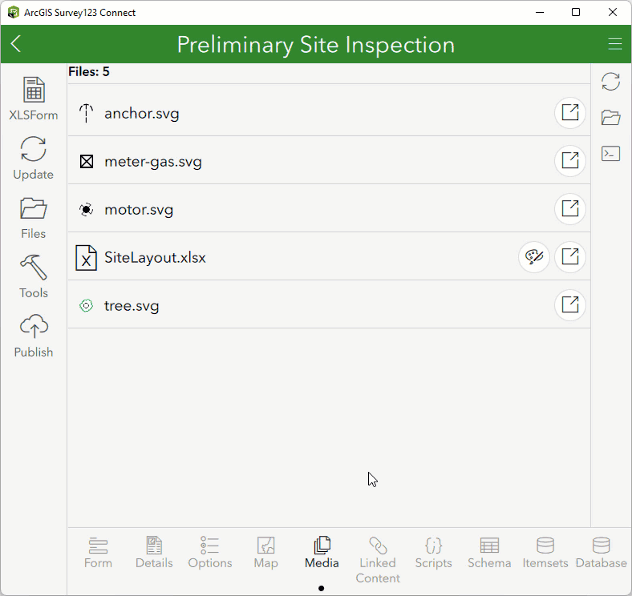Open anchor.svg in external app

coord(570,112)
